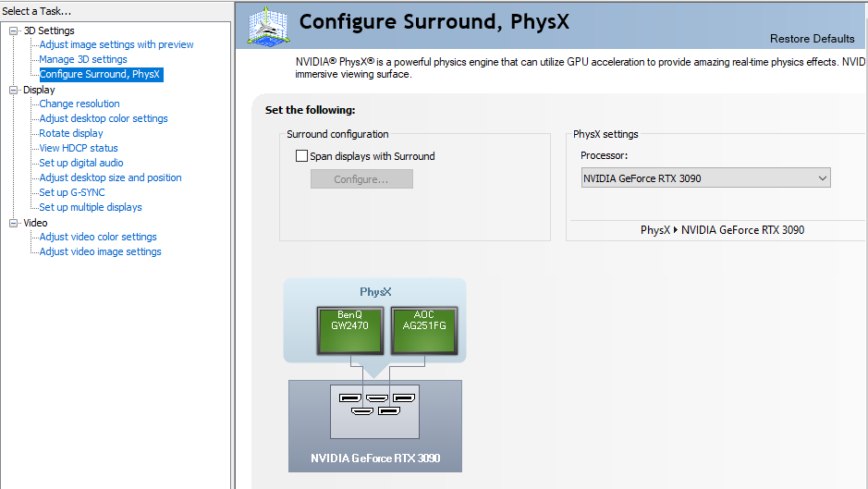This screenshot has width=868, height=489.
Task: Click the Set the following: heading
Action: 310,110
